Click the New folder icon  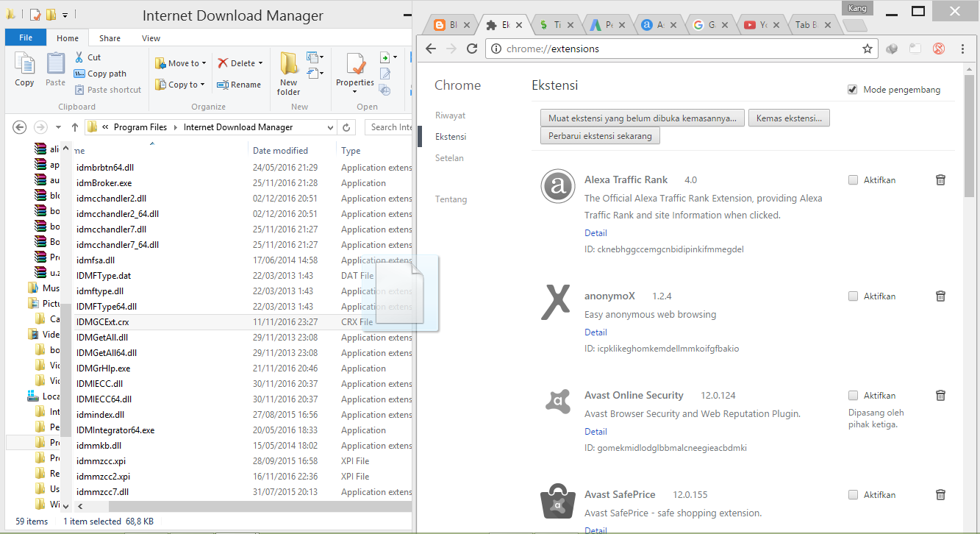(x=288, y=64)
